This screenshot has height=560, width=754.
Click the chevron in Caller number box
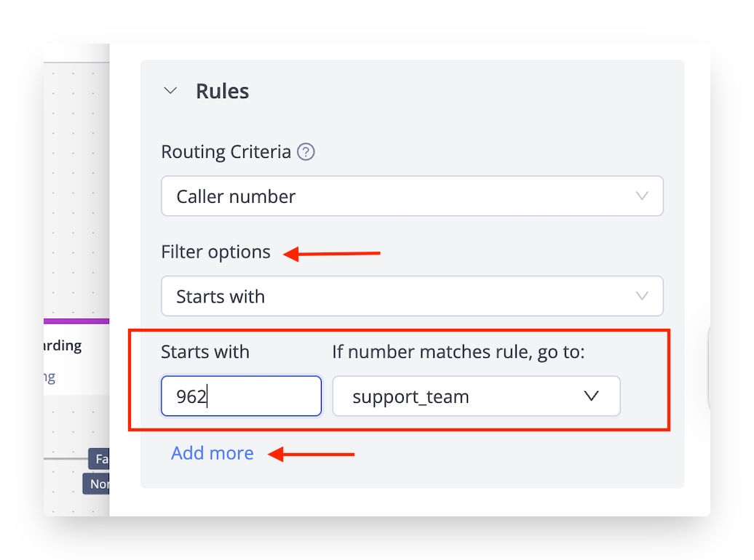click(x=642, y=196)
